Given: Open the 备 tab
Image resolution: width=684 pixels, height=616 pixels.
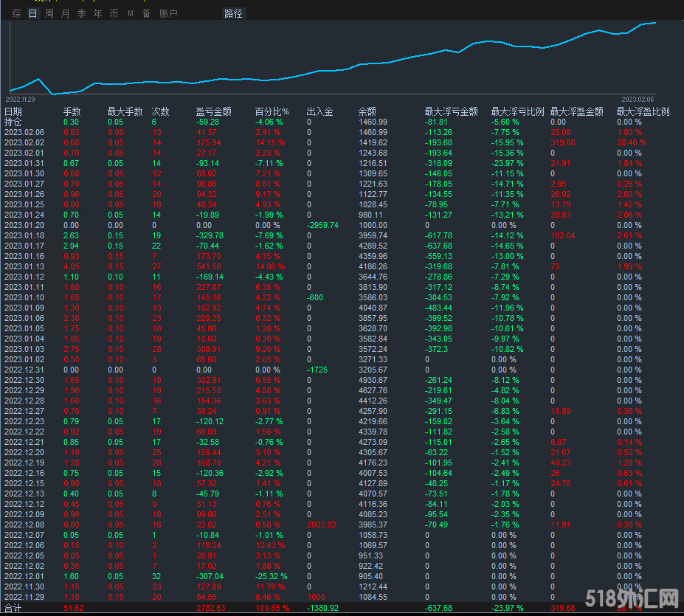Looking at the screenshot, I should tap(146, 13).
